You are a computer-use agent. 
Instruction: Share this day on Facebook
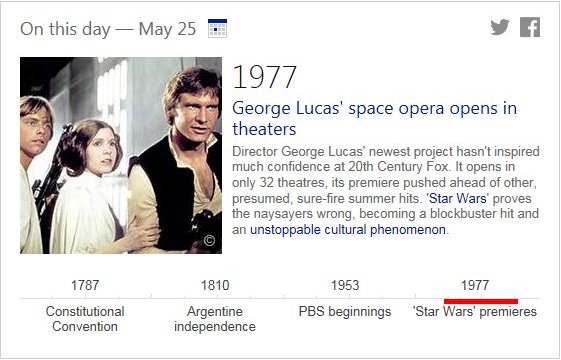pyautogui.click(x=530, y=27)
